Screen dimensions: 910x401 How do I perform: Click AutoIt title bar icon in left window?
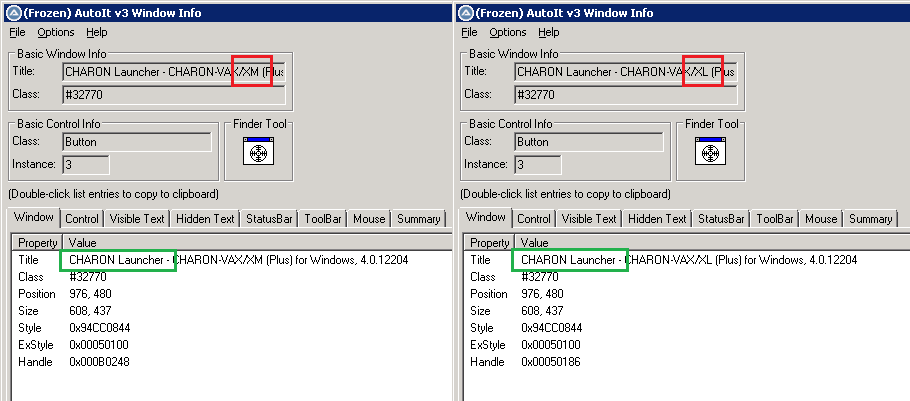pos(12,12)
